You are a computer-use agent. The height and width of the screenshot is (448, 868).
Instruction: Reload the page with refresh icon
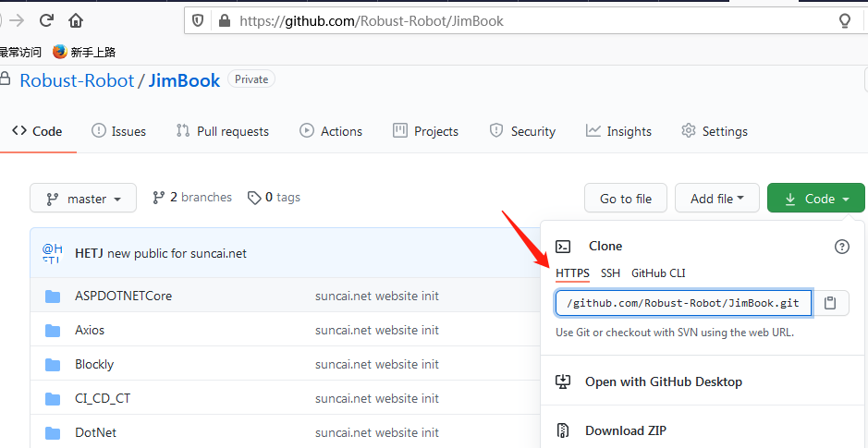pyautogui.click(x=46, y=21)
